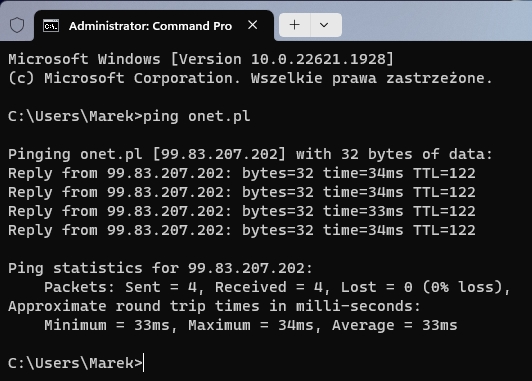Click the 'Average = 33ms' value

395,325
